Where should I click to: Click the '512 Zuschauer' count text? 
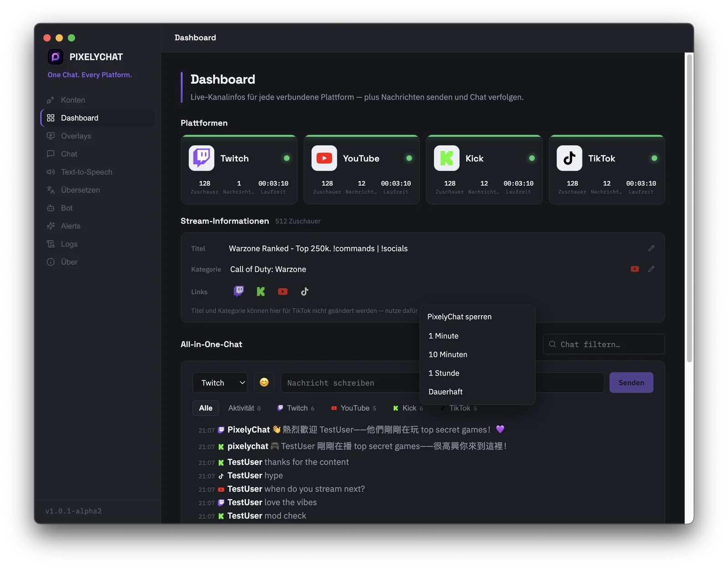point(298,222)
